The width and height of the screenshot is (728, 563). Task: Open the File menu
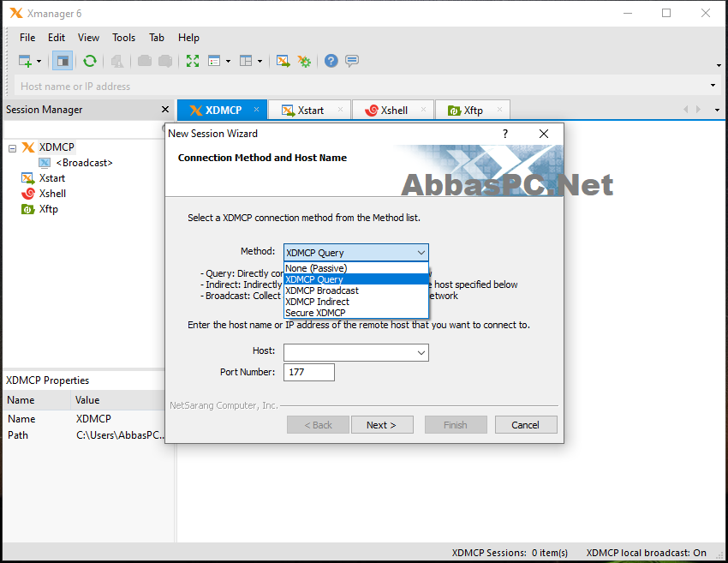pyautogui.click(x=27, y=38)
